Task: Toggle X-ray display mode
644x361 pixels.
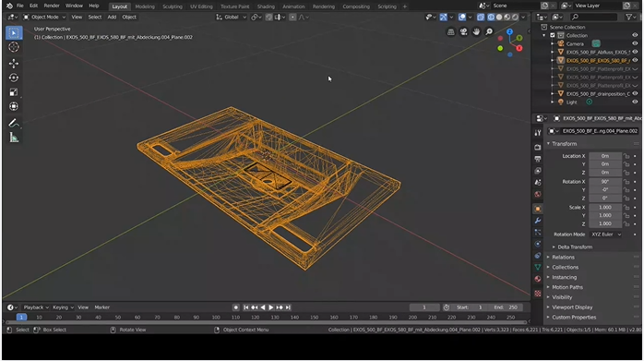Action: point(480,18)
